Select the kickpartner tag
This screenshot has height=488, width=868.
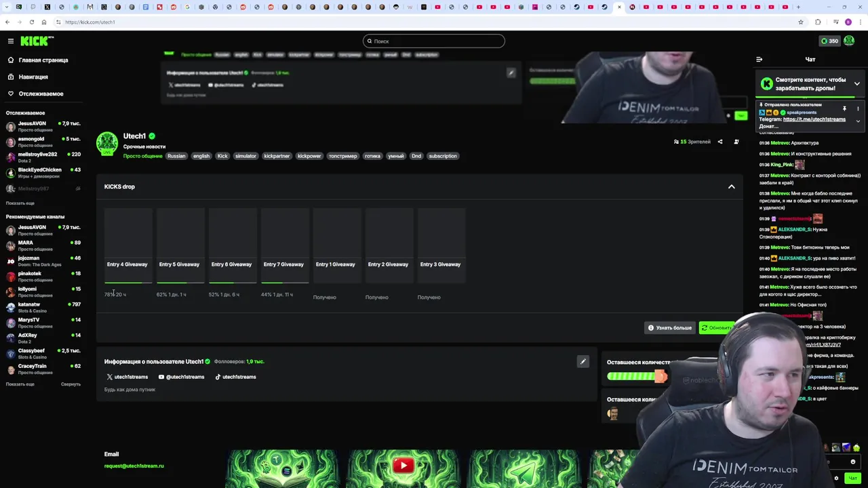277,156
